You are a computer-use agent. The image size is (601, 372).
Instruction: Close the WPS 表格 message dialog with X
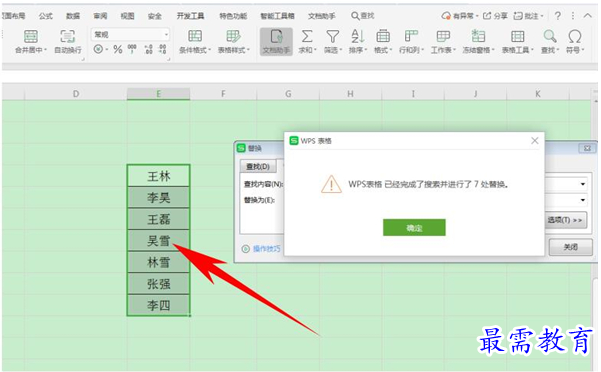point(535,141)
